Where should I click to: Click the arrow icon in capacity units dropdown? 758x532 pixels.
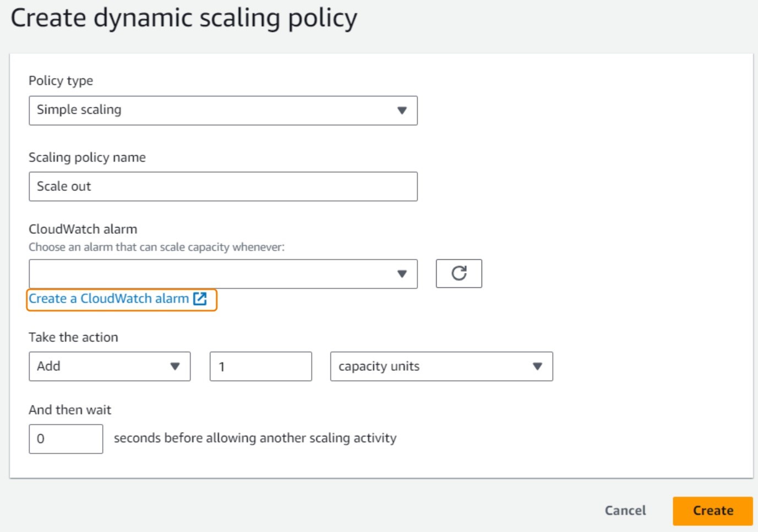pyautogui.click(x=537, y=366)
